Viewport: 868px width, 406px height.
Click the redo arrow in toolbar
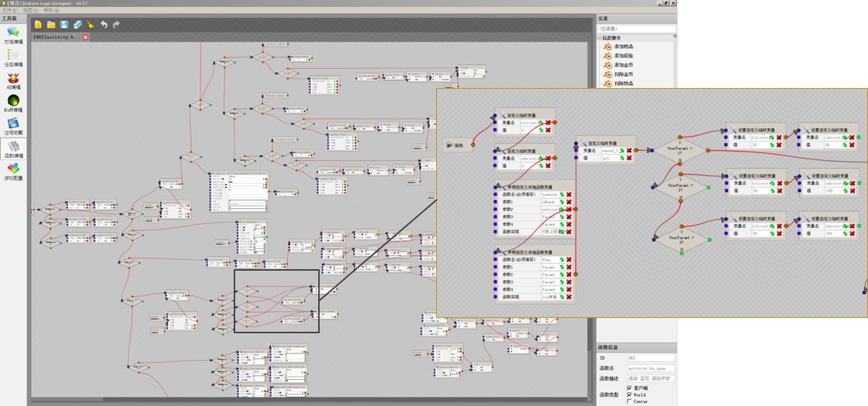(x=117, y=25)
